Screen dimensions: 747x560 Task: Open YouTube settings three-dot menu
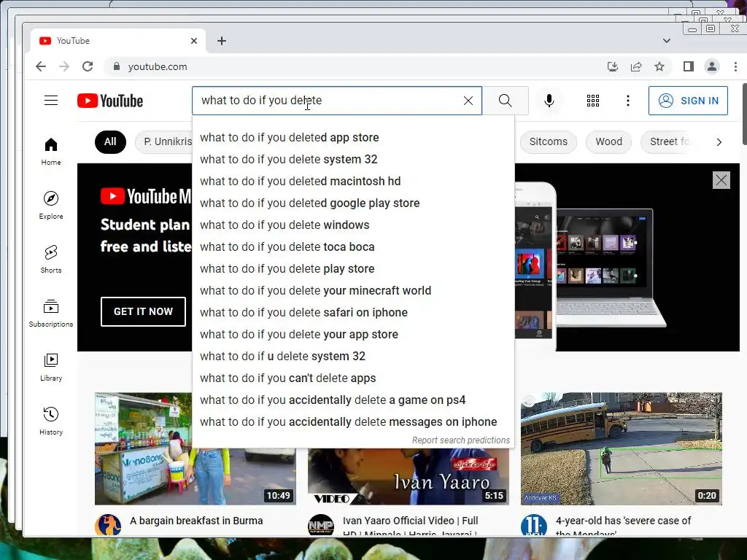click(628, 101)
